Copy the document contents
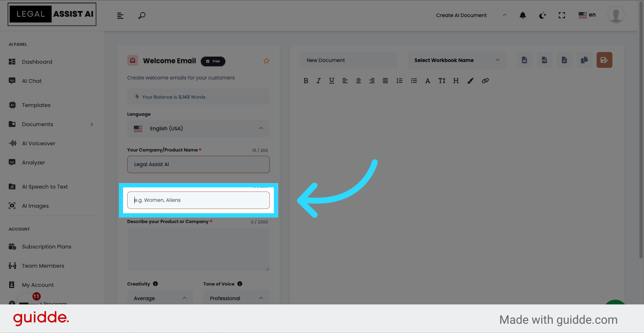Viewport: 644px width, 333px height. tap(585, 60)
